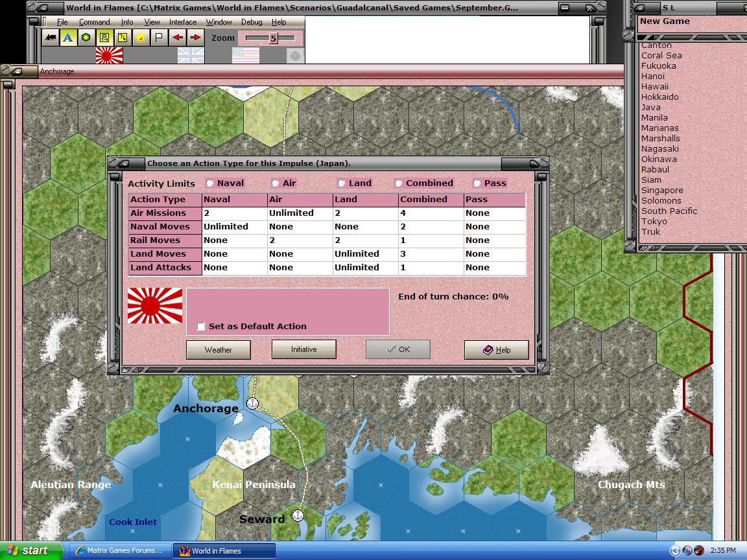Click the book icon on Help button
Image resolution: width=747 pixels, height=560 pixels.
tap(488, 350)
